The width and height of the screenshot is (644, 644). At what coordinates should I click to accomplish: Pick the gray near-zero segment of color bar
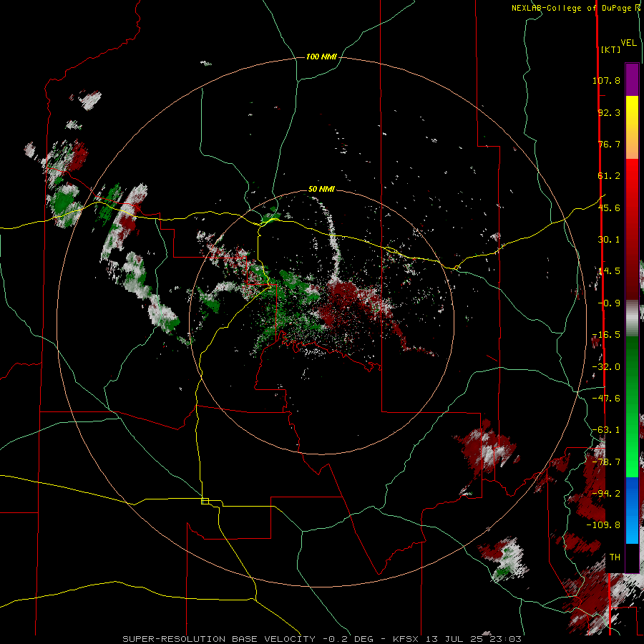(x=632, y=318)
